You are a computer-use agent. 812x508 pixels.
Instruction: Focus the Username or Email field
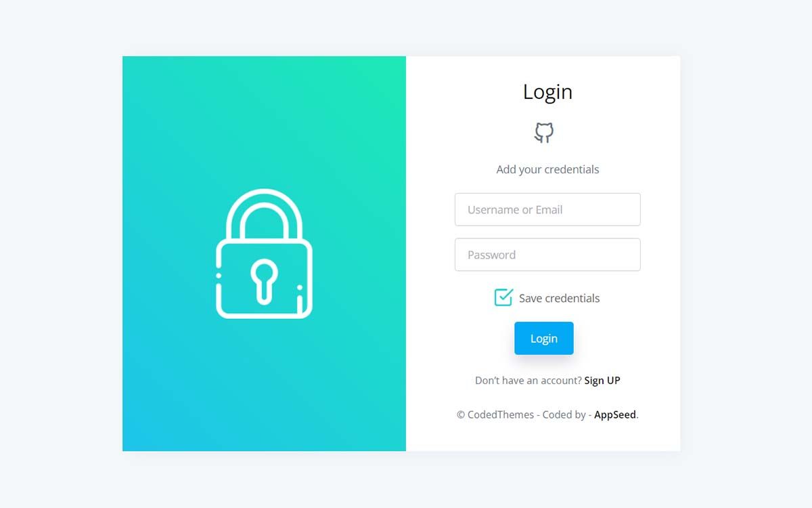pyautogui.click(x=547, y=209)
